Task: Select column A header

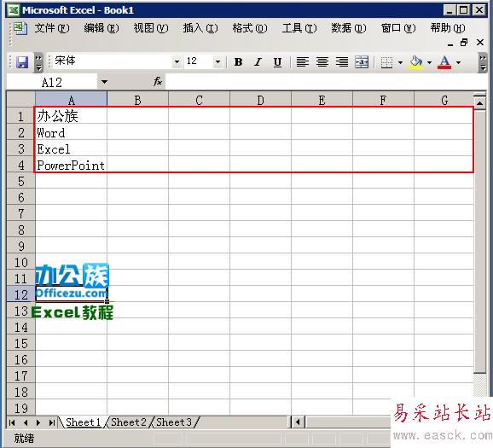Action: [x=71, y=100]
